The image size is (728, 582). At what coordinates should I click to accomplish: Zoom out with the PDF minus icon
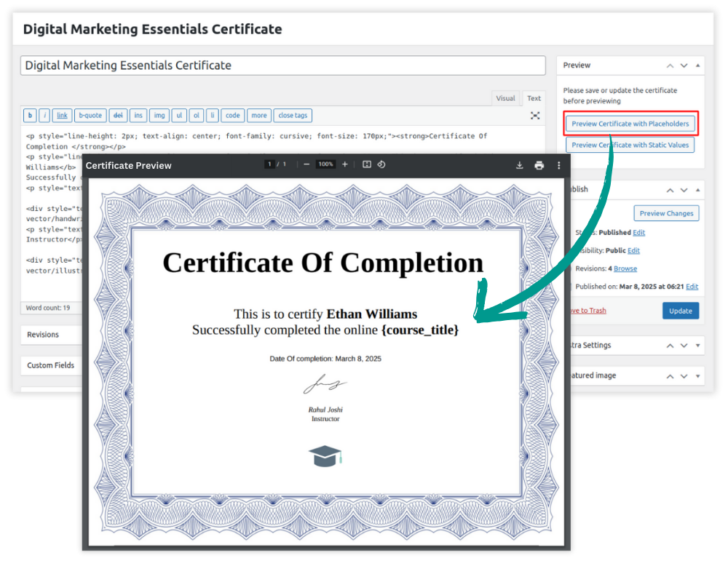pyautogui.click(x=306, y=164)
